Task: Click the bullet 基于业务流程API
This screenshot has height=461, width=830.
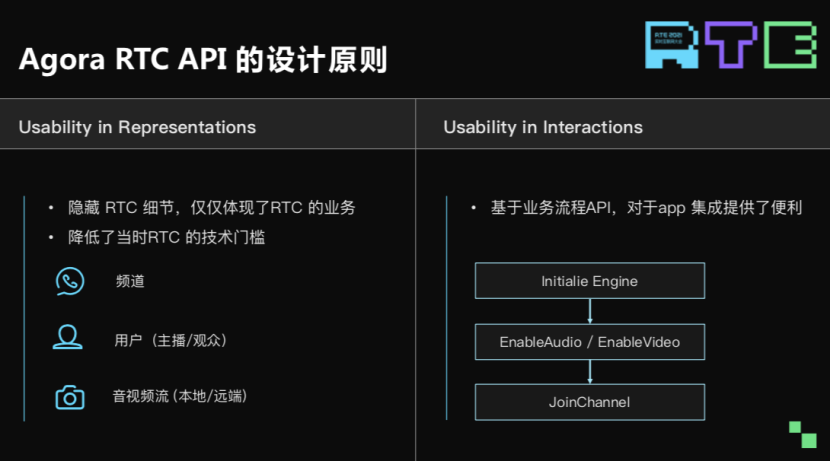Action: 646,207
